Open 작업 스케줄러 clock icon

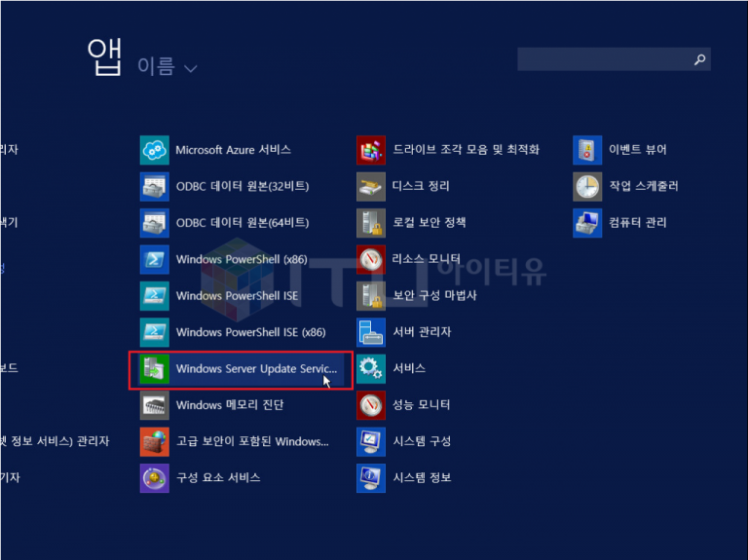pos(587,186)
